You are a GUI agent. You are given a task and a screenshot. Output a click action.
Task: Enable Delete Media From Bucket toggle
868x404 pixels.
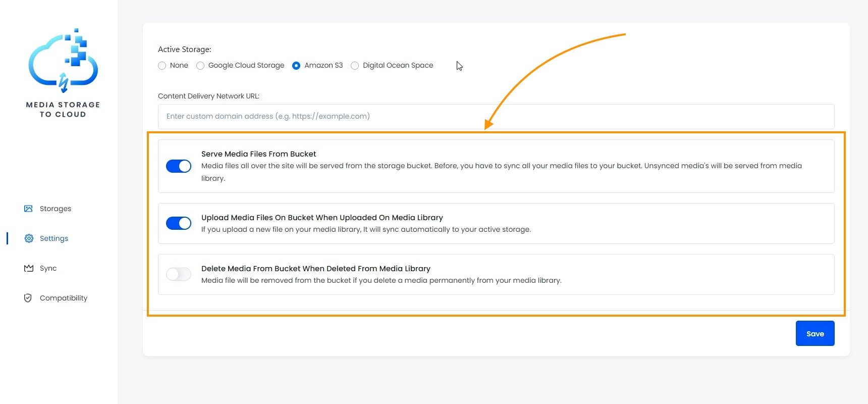click(179, 274)
